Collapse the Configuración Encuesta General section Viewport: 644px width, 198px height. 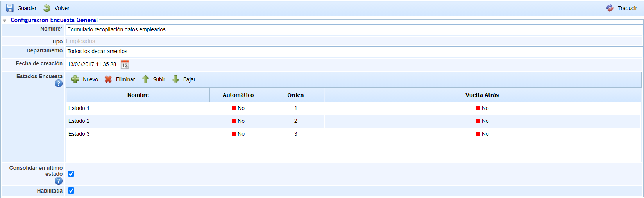pyautogui.click(x=5, y=20)
